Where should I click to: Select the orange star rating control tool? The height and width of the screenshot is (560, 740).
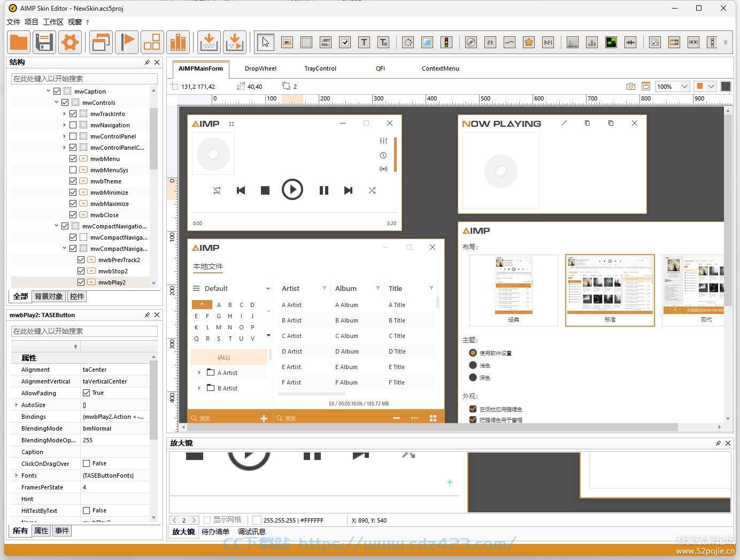click(529, 42)
